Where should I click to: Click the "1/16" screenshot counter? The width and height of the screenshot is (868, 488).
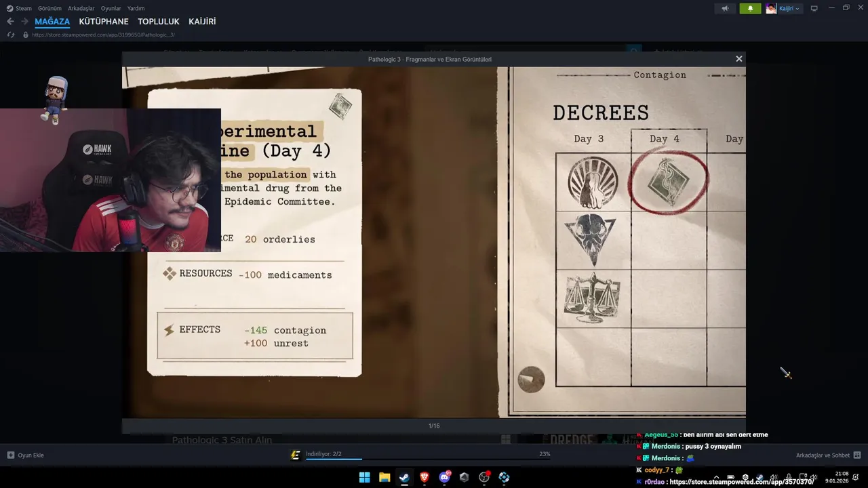tap(434, 426)
